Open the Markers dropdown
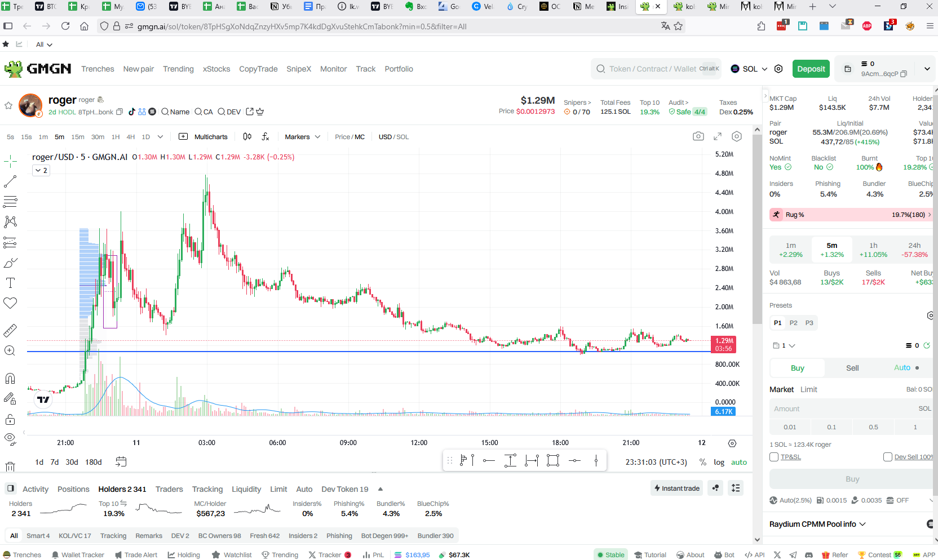Image resolution: width=938 pixels, height=560 pixels. 302,137
